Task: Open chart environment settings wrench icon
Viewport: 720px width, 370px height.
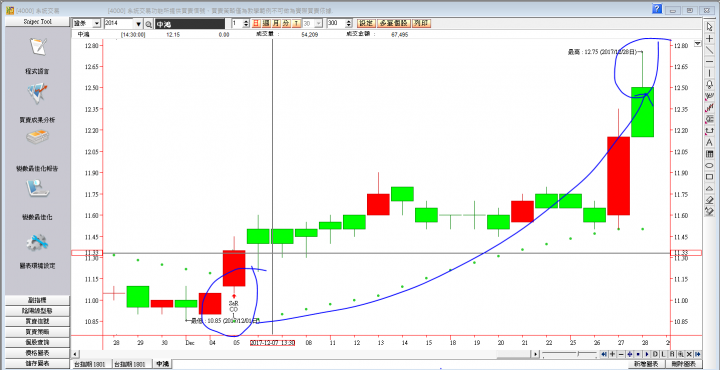Action: tap(37, 242)
